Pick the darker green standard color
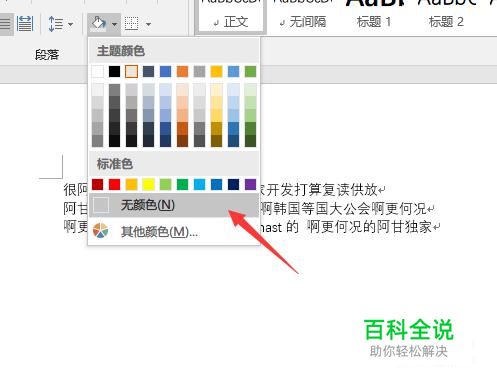 [182, 184]
